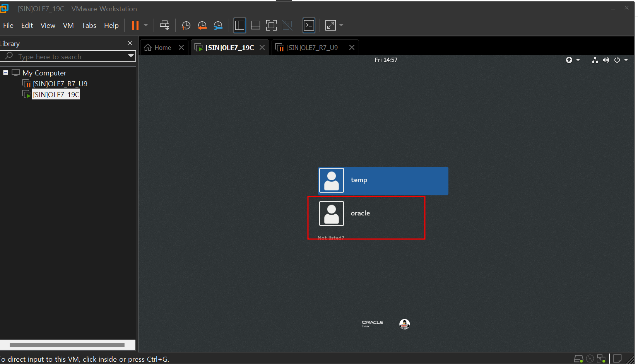Open the guest power menu icon
638x364 pixels.
[x=617, y=60]
